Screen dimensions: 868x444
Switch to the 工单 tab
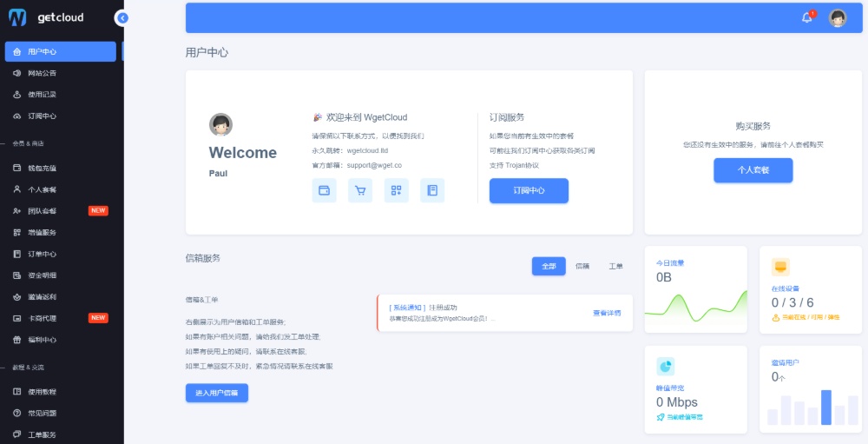tap(615, 266)
